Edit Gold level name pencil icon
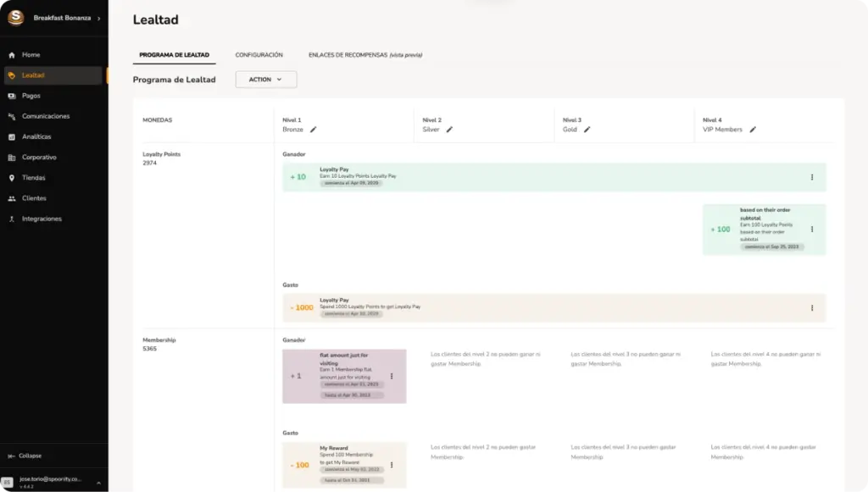 587,130
